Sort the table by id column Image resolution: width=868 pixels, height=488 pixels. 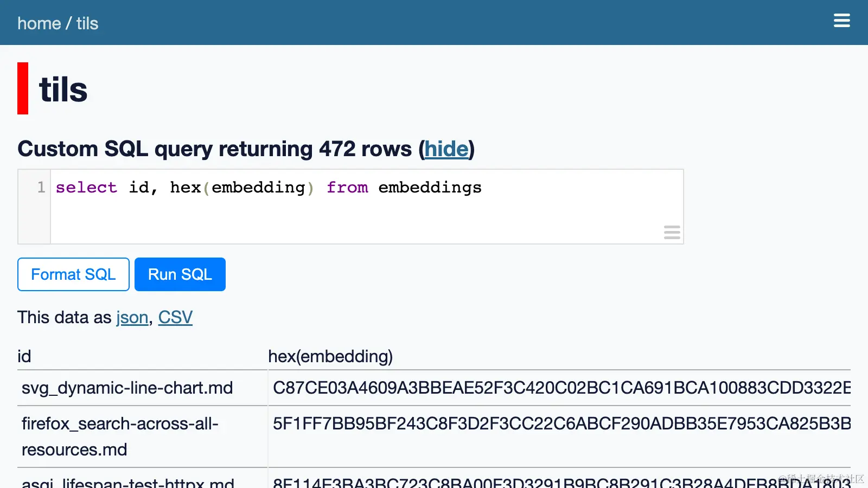(x=24, y=356)
